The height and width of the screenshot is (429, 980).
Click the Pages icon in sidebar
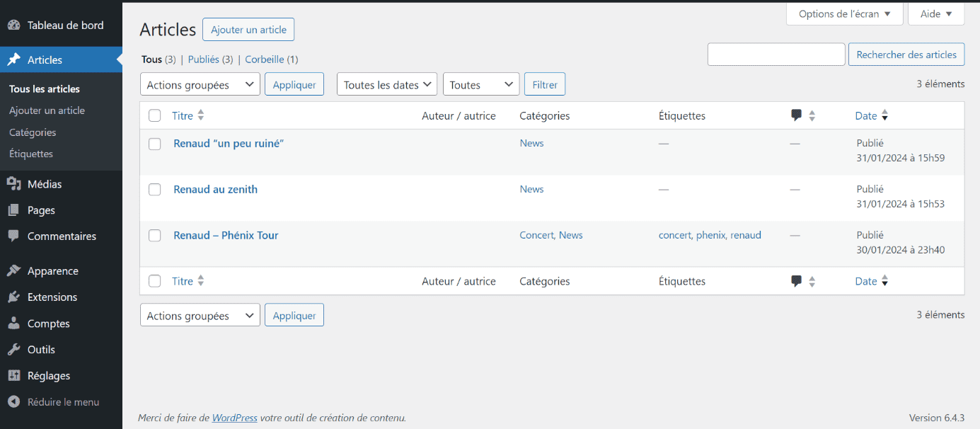(x=13, y=210)
